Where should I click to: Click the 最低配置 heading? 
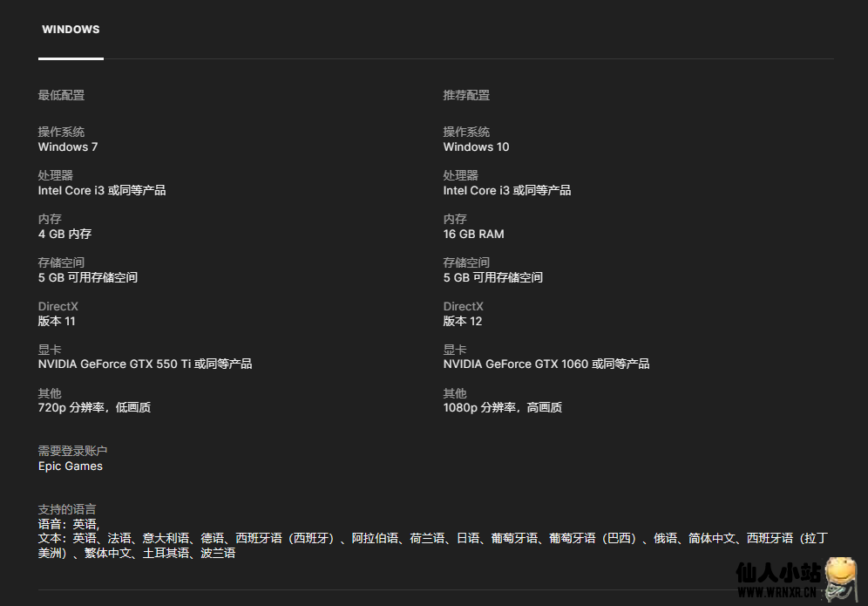click(61, 95)
